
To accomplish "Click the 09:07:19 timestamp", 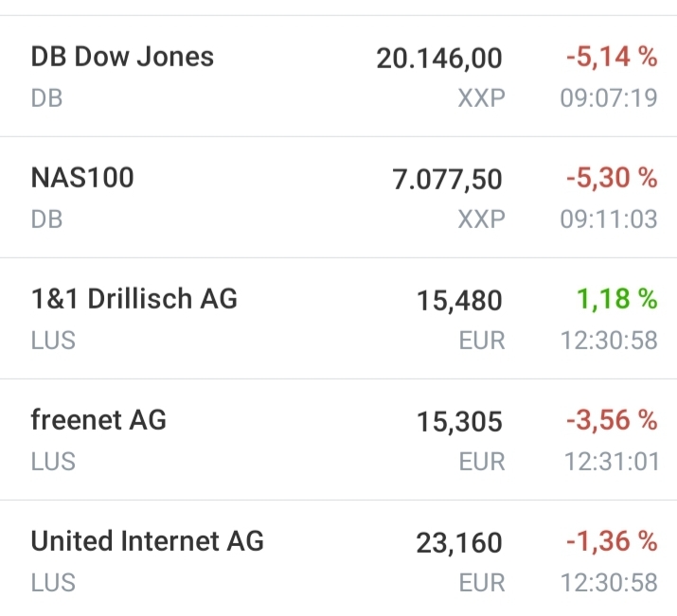I will tap(609, 98).
